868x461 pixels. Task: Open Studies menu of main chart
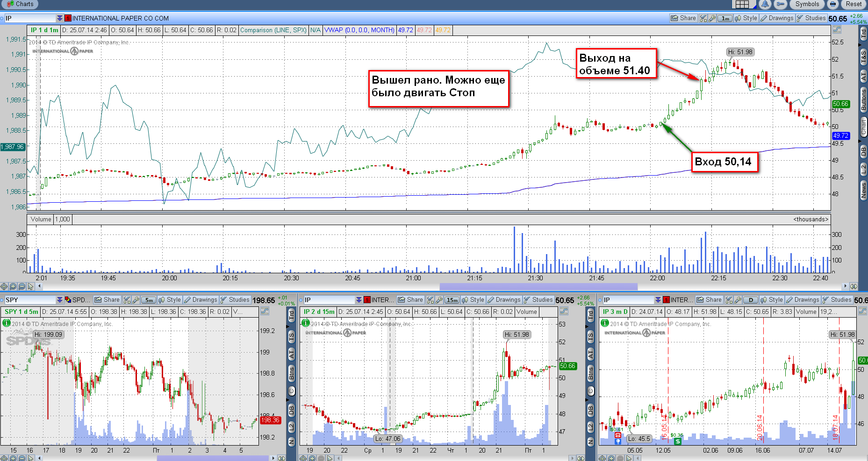pyautogui.click(x=811, y=18)
